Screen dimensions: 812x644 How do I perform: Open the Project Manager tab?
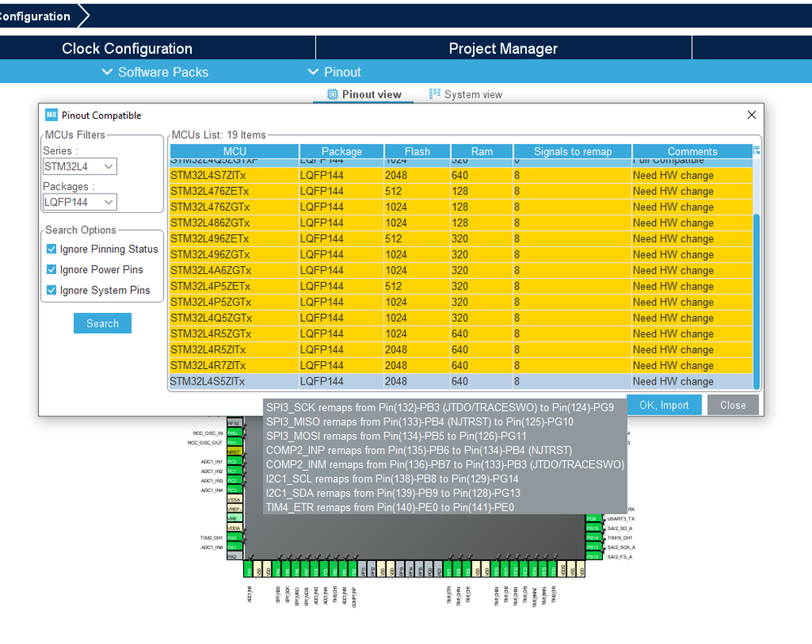click(x=503, y=48)
